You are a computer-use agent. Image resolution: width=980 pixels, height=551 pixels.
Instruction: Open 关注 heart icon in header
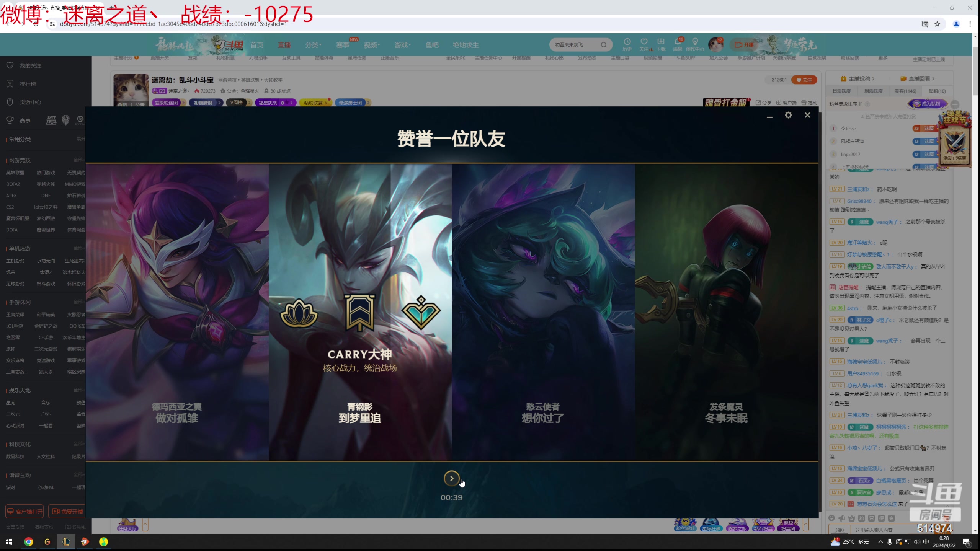645,44
